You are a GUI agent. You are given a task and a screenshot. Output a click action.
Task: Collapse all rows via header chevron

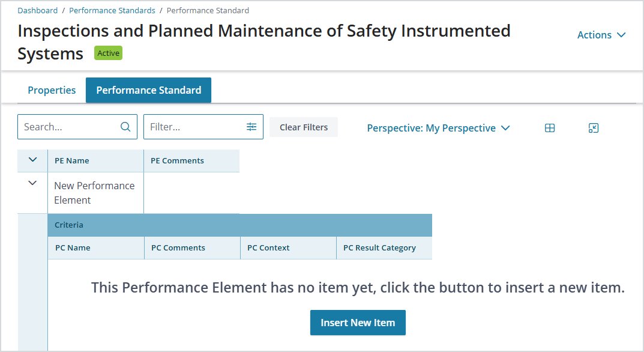click(x=33, y=160)
